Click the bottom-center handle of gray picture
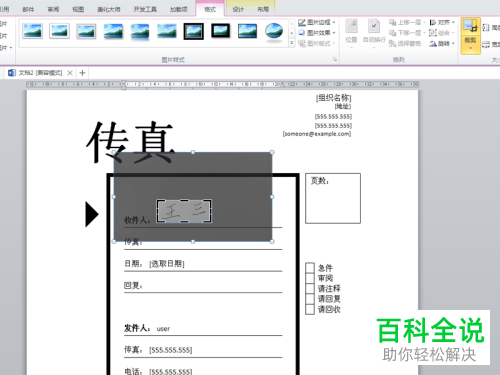 pos(193,241)
